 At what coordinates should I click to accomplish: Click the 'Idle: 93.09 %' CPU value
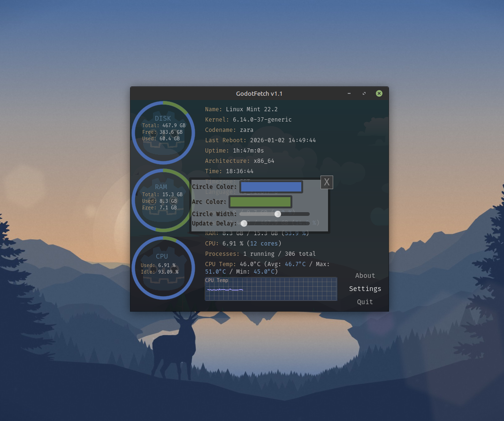coord(160,272)
